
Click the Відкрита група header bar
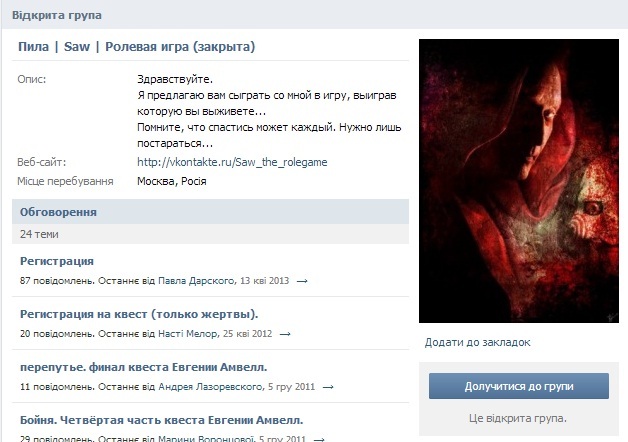coord(314,15)
